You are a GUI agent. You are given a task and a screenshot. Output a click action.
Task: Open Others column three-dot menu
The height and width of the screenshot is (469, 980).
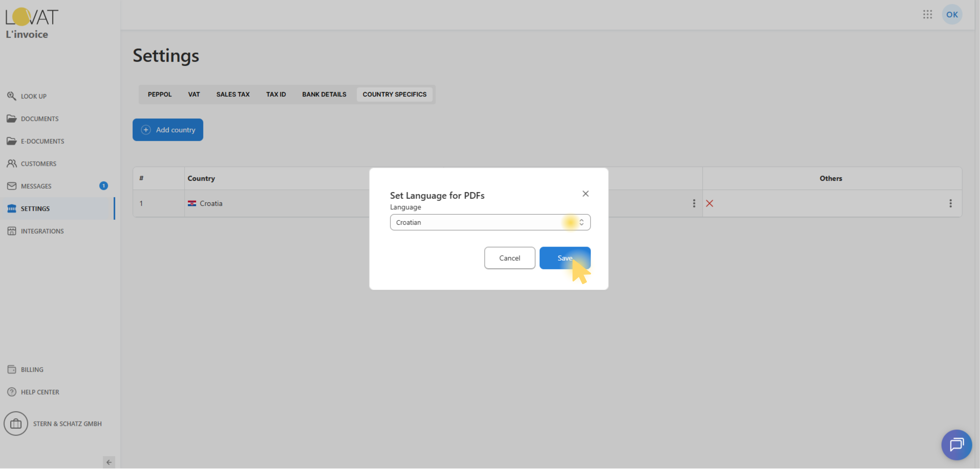[950, 203]
